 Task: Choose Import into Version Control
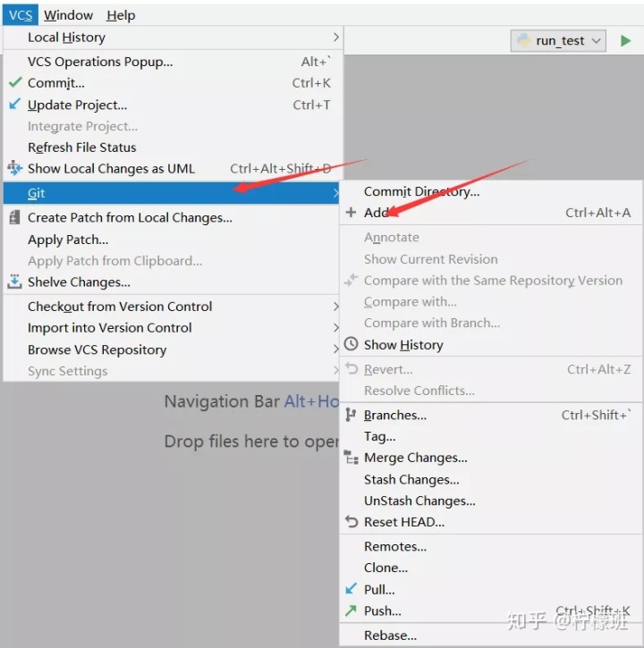171,328
